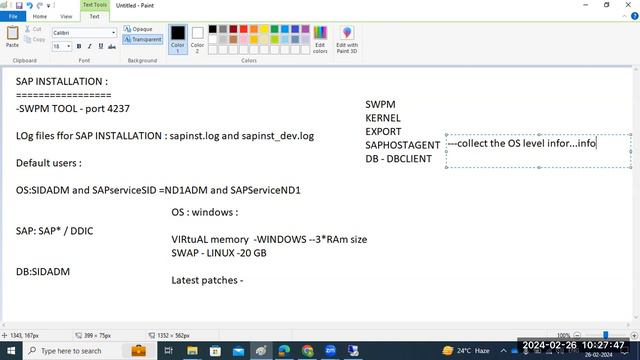The image size is (640, 360).
Task: Click the 'DB - DBCLIENT' text line
Action: pyautogui.click(x=398, y=159)
